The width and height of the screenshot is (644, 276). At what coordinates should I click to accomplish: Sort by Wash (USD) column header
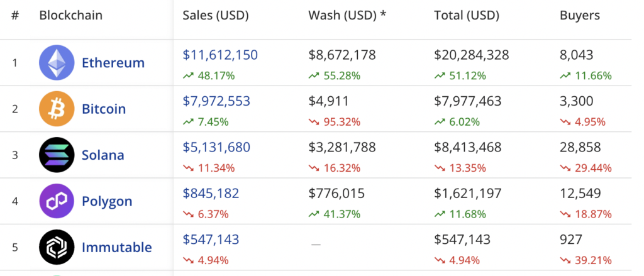[347, 15]
